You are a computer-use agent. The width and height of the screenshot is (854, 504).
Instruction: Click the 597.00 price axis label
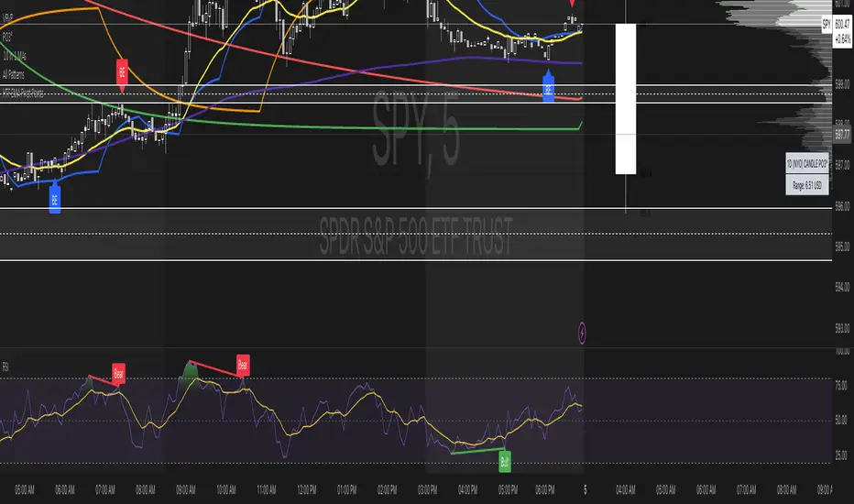842,165
